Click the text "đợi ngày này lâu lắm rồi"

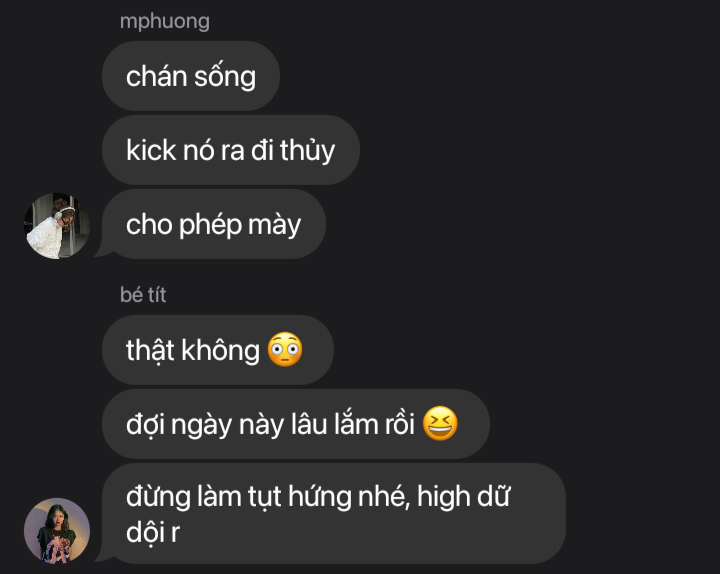click(x=270, y=424)
